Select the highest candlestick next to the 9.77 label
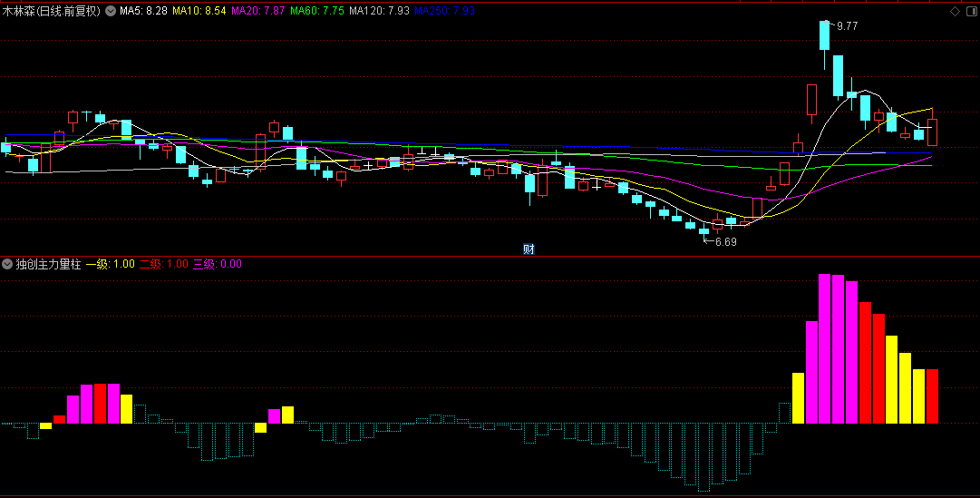Screen dimensions: 980x498 pyautogui.click(x=824, y=36)
